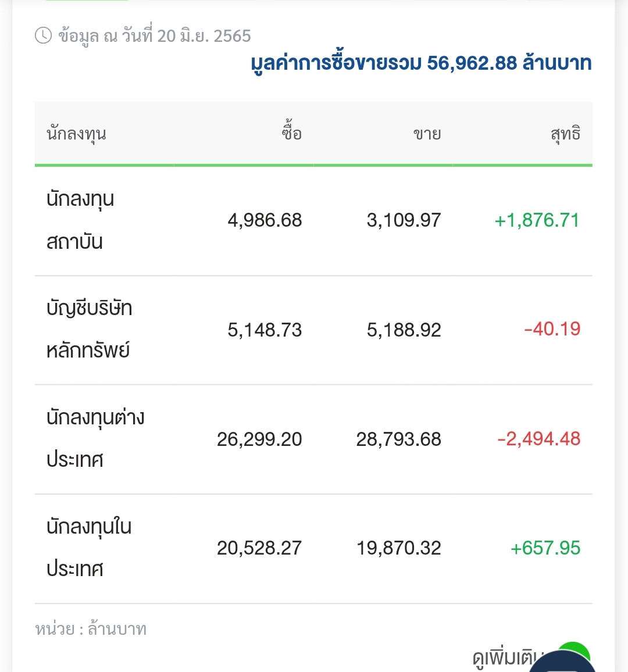Click the clock icon beside the data date
628x672 pixels.
click(x=43, y=36)
